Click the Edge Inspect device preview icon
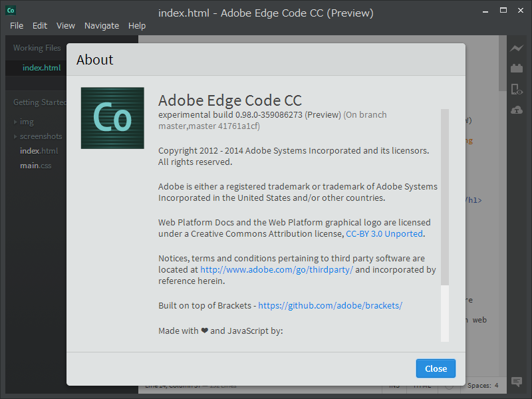The width and height of the screenshot is (532, 399). coord(517,88)
